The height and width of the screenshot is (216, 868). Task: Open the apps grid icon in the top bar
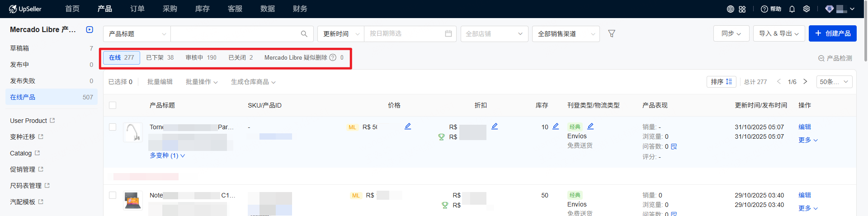742,9
